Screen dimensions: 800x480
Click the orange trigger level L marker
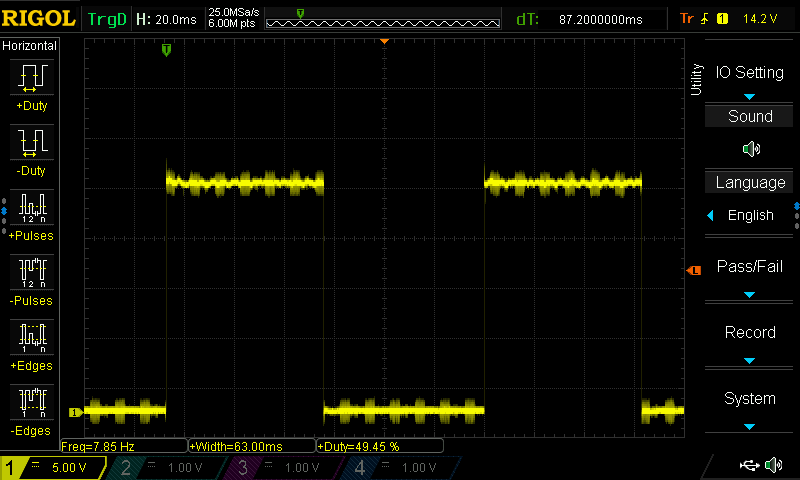click(x=694, y=270)
